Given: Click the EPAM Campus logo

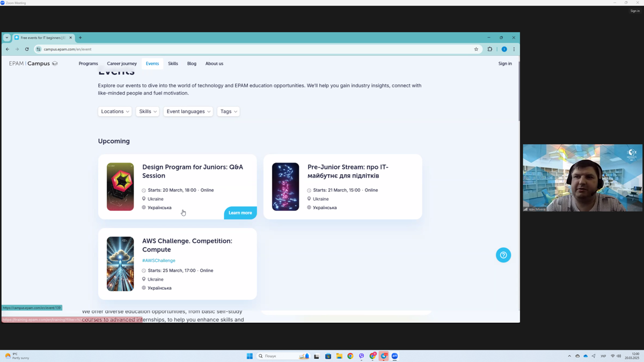Looking at the screenshot, I should (x=33, y=63).
